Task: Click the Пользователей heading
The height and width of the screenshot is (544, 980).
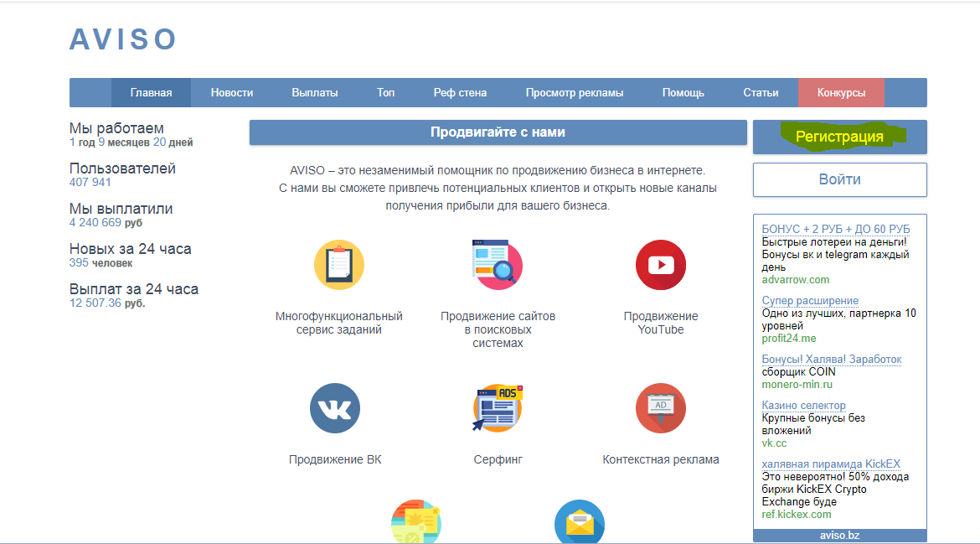Action: click(122, 168)
